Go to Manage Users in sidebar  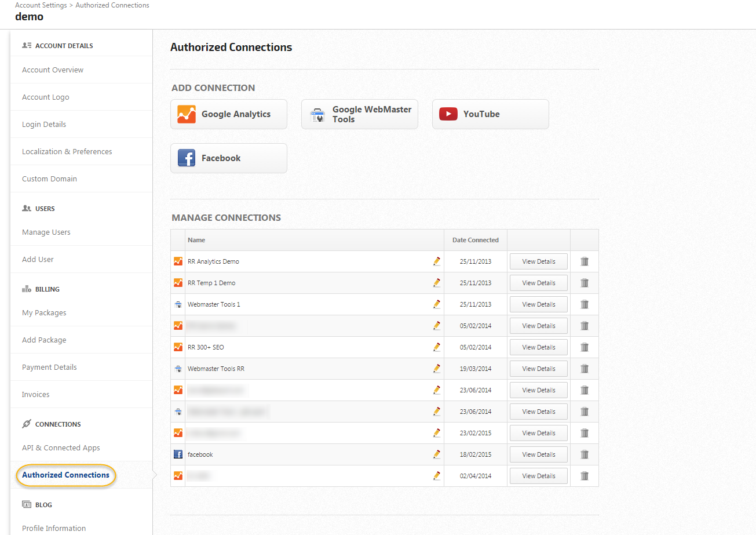point(46,232)
